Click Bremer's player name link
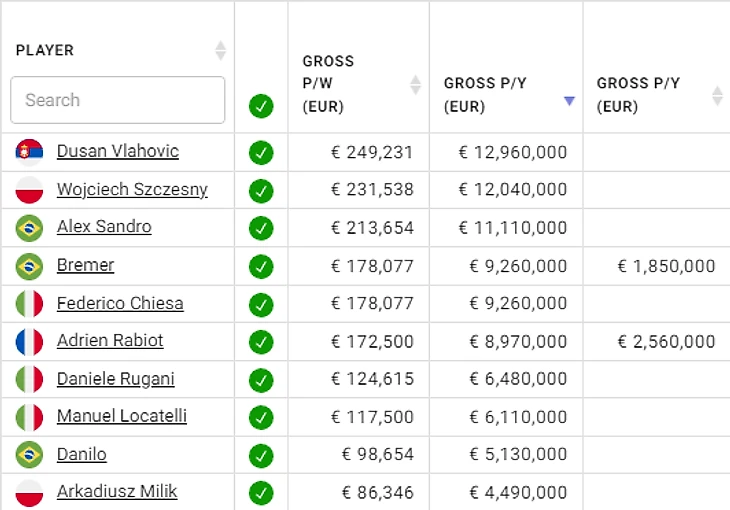The height and width of the screenshot is (510, 730). point(85,266)
